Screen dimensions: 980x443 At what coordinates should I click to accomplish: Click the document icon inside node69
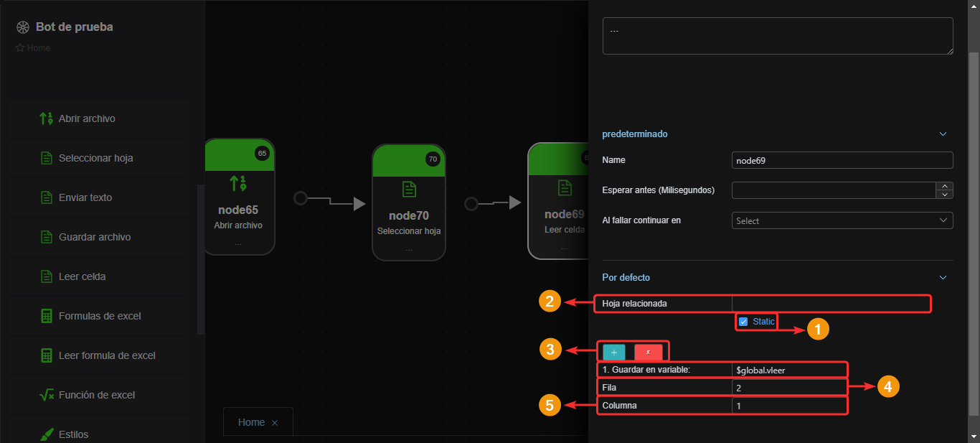click(565, 187)
